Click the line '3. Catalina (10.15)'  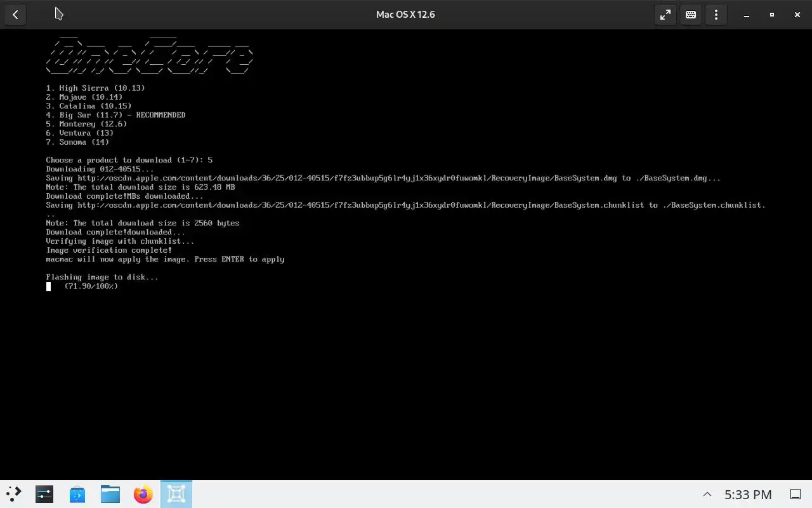(89, 106)
